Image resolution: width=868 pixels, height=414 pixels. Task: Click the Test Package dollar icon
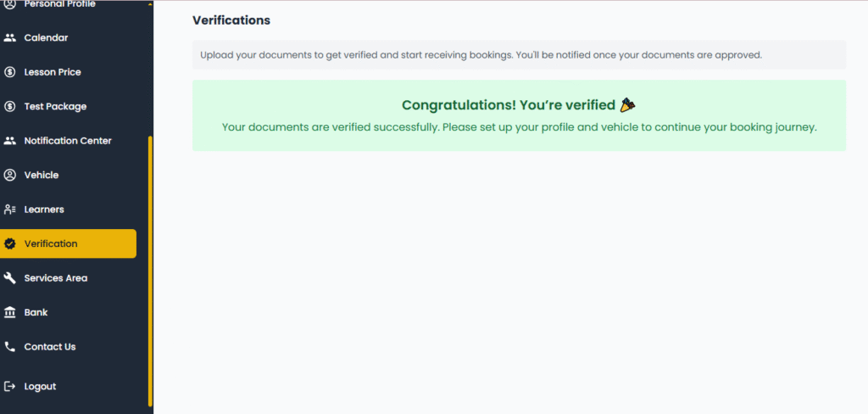coord(10,106)
